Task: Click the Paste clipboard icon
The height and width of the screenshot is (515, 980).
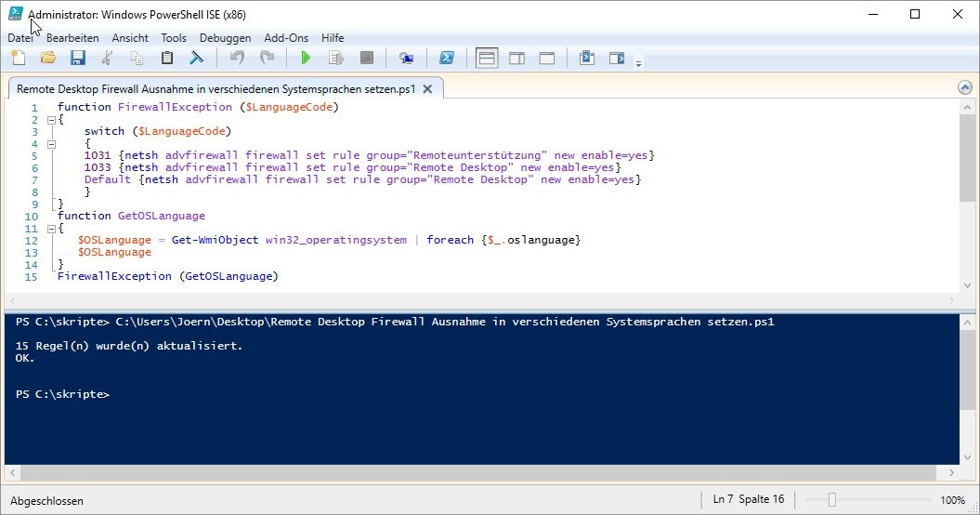Action: (x=167, y=59)
